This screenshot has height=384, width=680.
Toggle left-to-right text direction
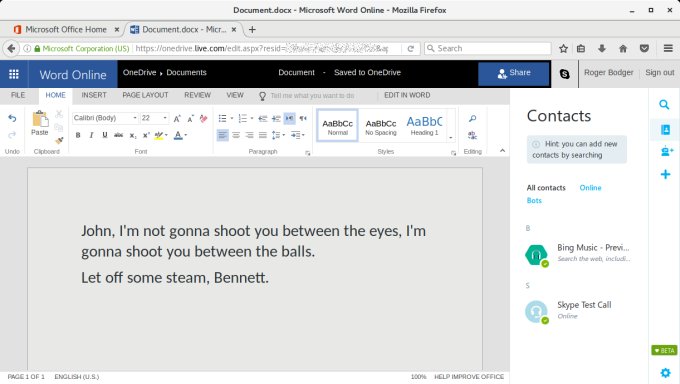(x=289, y=118)
